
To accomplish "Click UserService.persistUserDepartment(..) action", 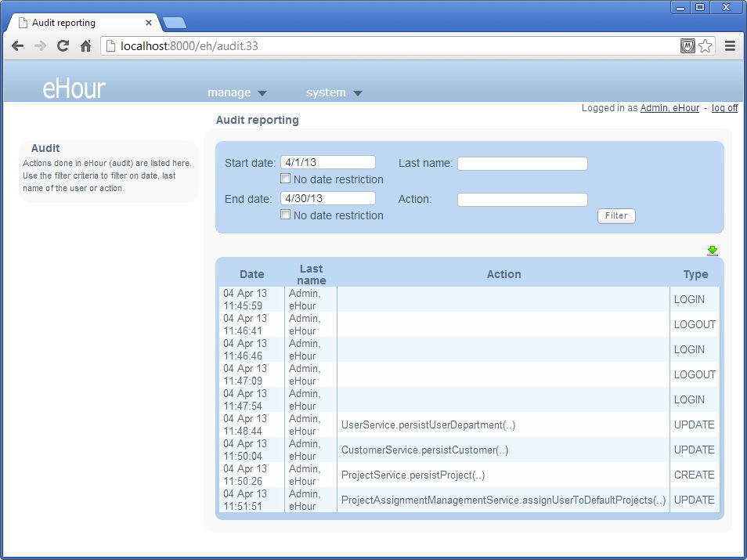I will pyautogui.click(x=428, y=425).
